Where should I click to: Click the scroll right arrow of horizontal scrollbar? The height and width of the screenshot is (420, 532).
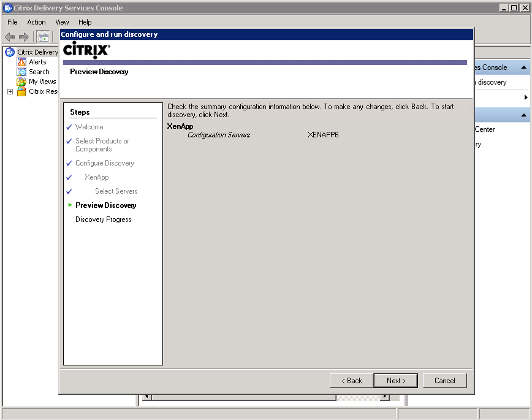point(385,397)
